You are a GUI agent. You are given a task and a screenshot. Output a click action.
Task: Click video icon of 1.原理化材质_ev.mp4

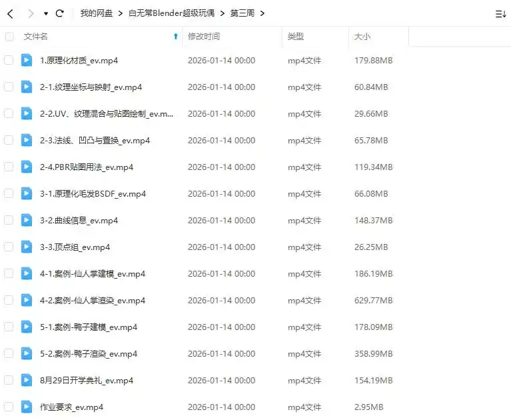(27, 60)
